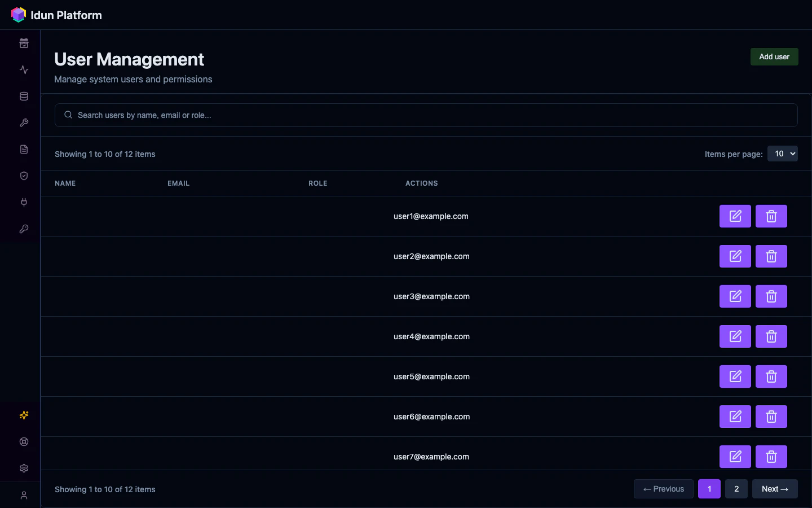Open settings via the gear icon
Screen dimensions: 812x508
(x=24, y=468)
